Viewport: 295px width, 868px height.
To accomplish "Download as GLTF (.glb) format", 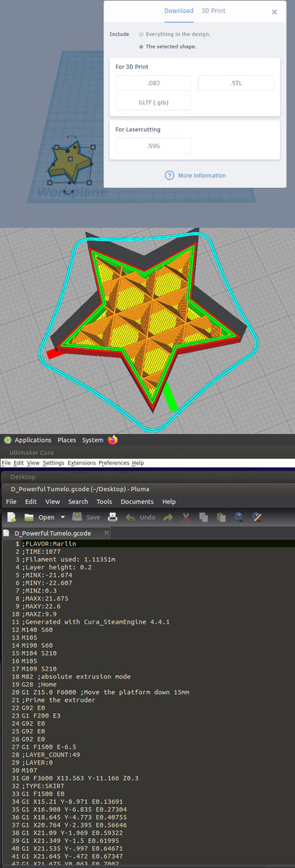I will coord(153,102).
